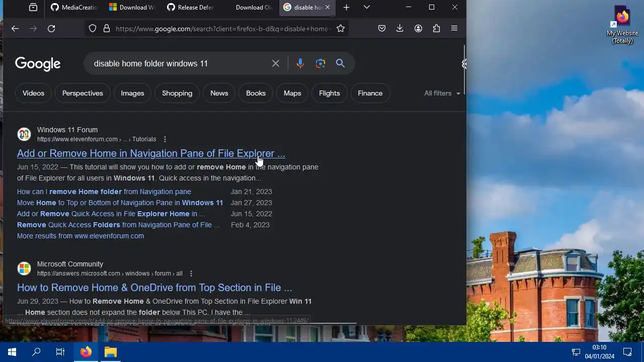Screen dimensions: 644x362
Task: Open Firefox View workspace icon
Action: (33, 7)
